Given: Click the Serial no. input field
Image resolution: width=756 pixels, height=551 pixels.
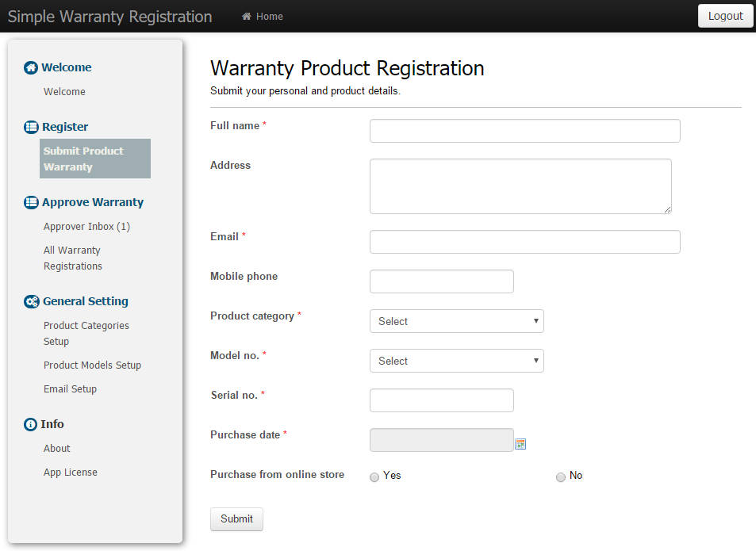Looking at the screenshot, I should click(442, 400).
